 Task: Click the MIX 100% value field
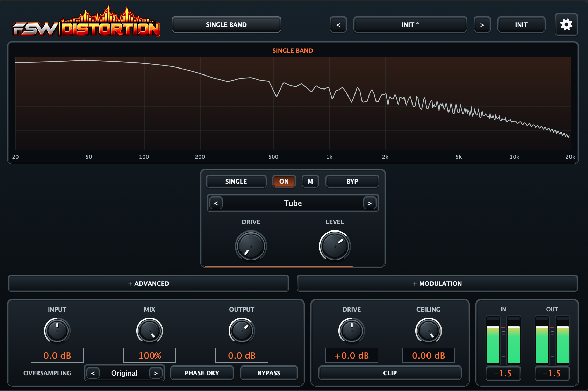coord(150,355)
